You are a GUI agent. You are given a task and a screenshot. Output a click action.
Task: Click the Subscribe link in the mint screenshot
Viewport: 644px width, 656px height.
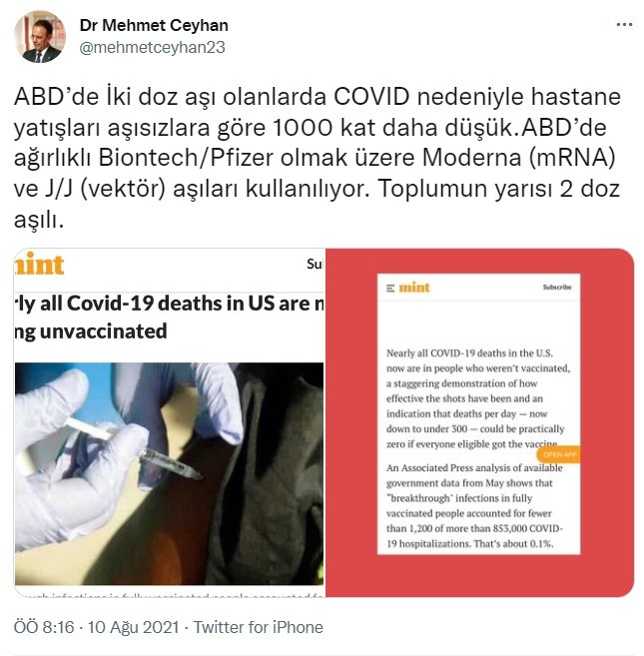(557, 287)
